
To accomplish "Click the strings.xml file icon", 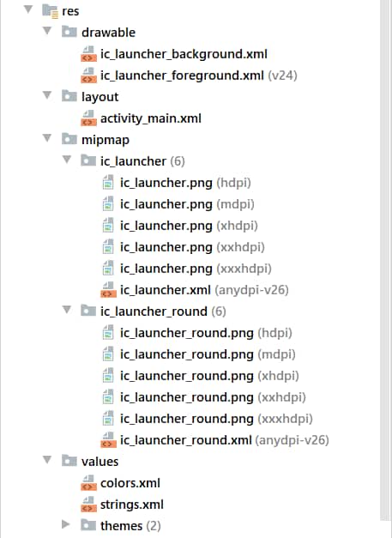I will pyautogui.click(x=88, y=505).
